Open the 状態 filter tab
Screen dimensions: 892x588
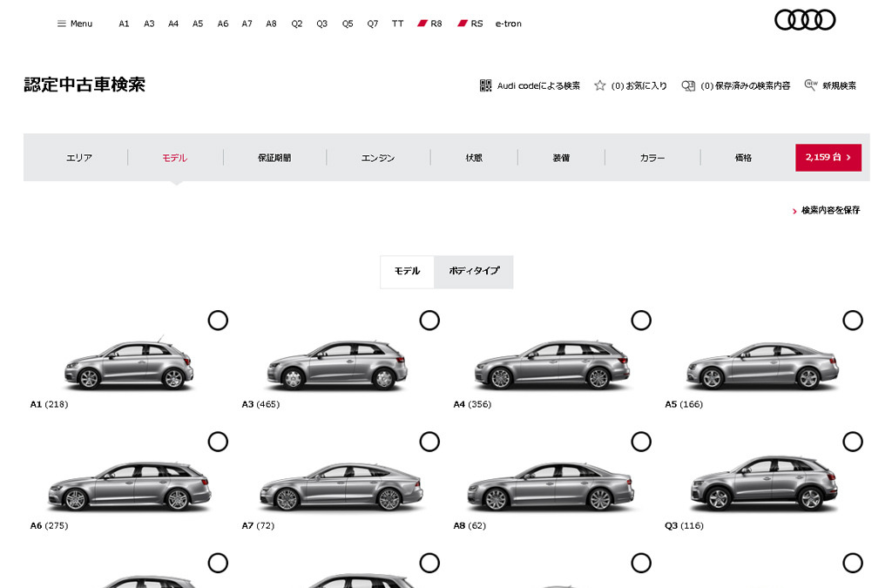[x=474, y=158]
